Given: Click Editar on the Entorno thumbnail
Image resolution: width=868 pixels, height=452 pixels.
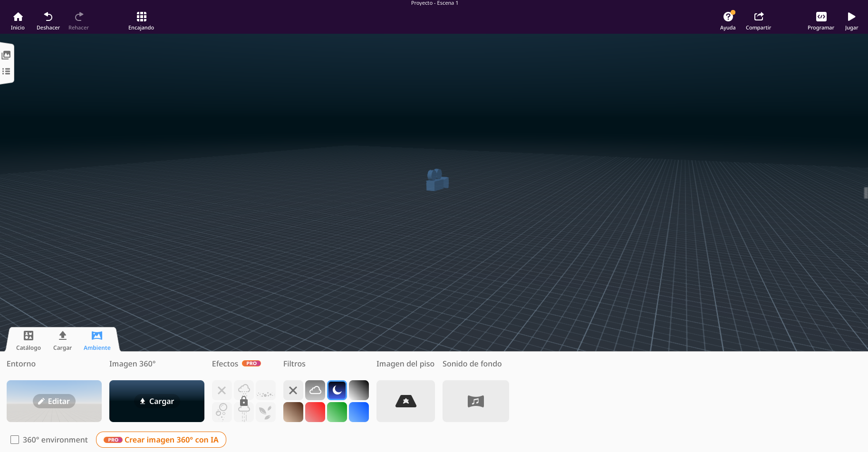Looking at the screenshot, I should (x=54, y=401).
